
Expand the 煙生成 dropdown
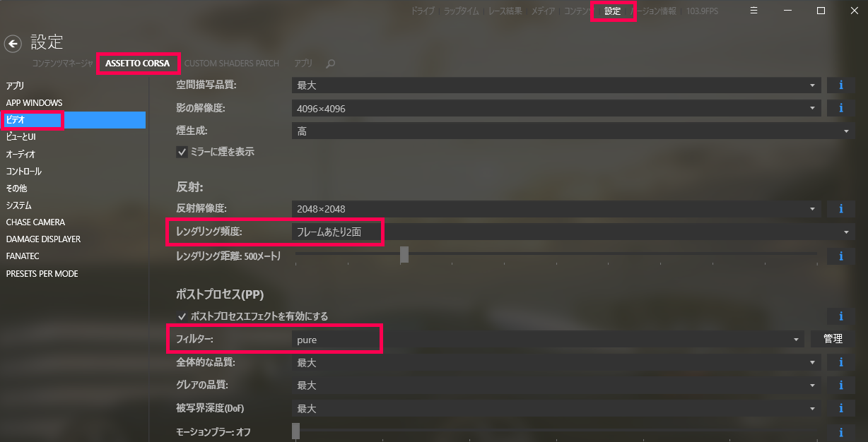coord(573,131)
